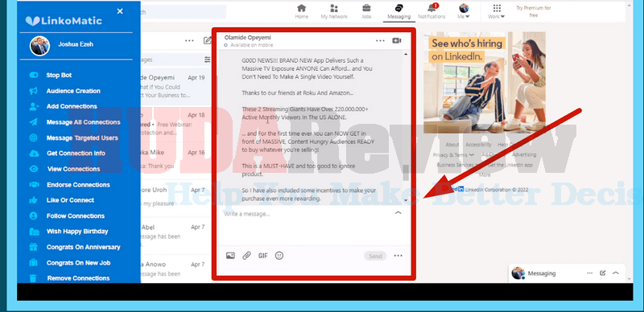This screenshot has height=312, width=644.
Task: Open the emoji picker in message box
Action: click(279, 256)
